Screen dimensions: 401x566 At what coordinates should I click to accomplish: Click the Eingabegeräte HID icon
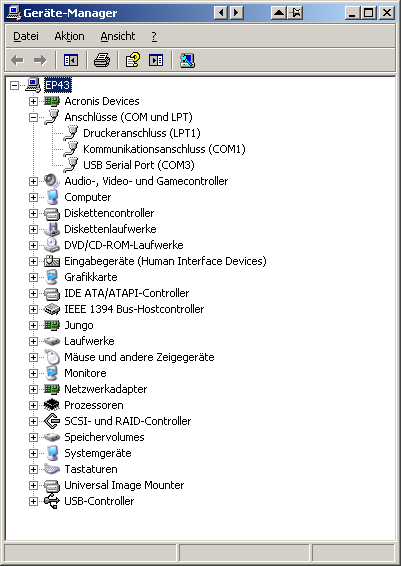pos(52,261)
